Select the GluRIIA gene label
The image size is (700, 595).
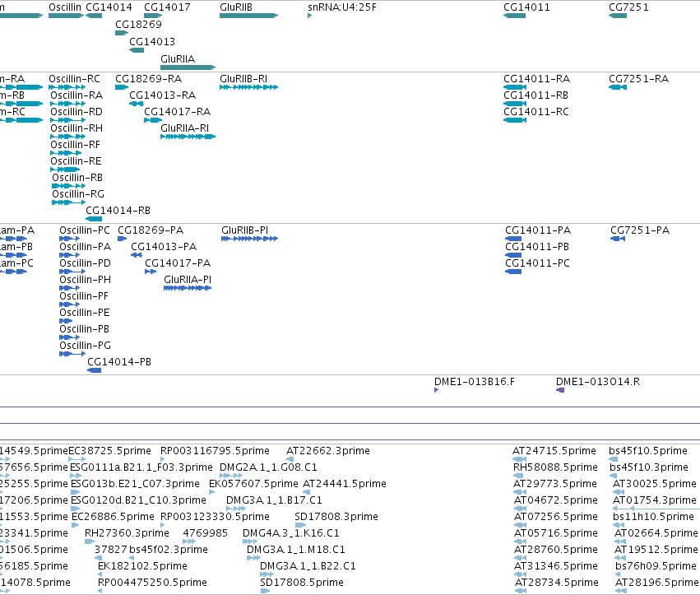pyautogui.click(x=178, y=59)
